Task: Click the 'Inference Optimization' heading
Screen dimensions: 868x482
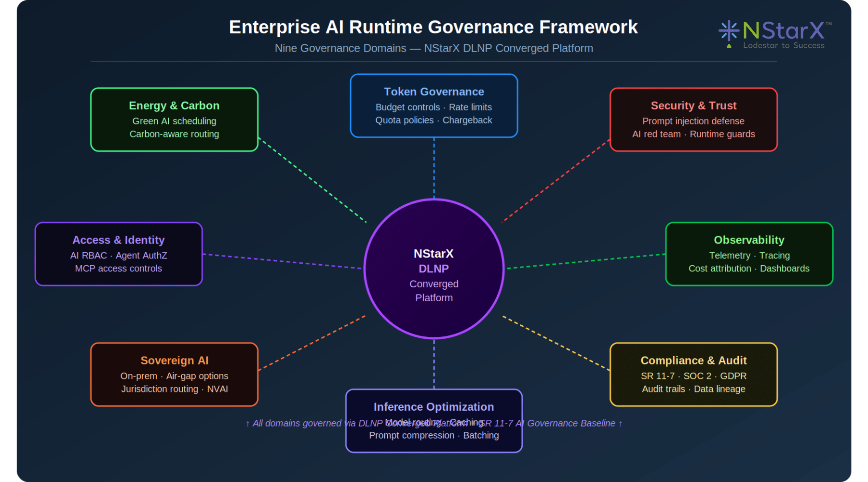Action: point(434,407)
